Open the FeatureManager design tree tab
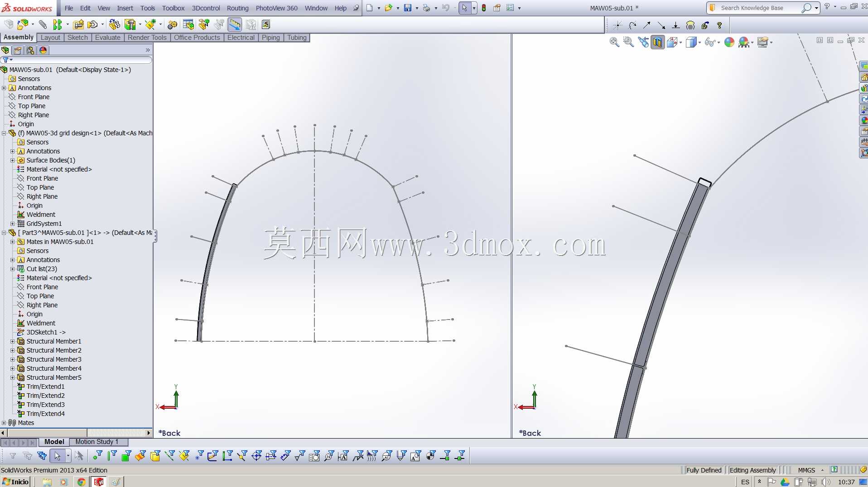This screenshot has height=487, width=868. pos(5,50)
